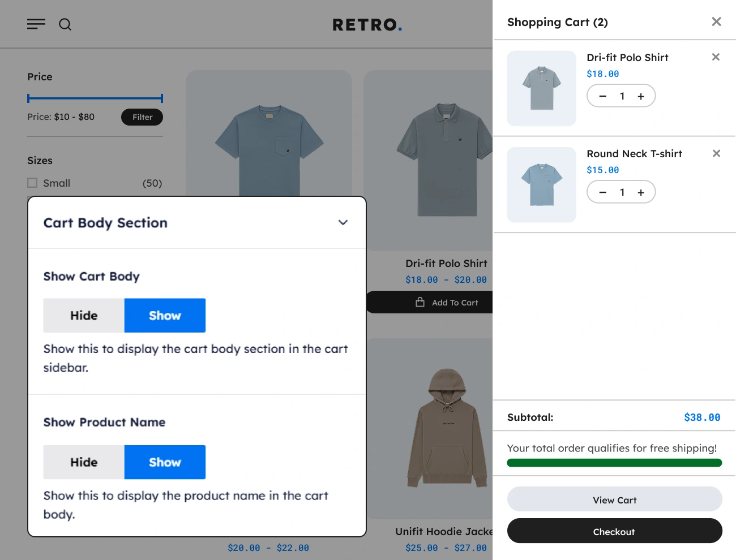Click the $20.00 - $22.00 price range
Image resolution: width=736 pixels, height=560 pixels.
[268, 548]
